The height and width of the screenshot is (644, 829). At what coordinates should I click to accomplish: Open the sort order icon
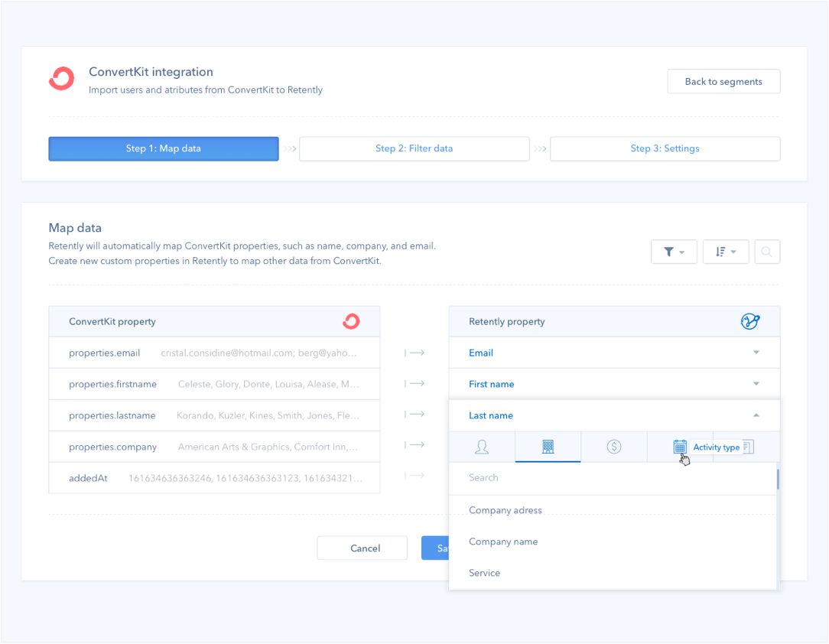(725, 252)
